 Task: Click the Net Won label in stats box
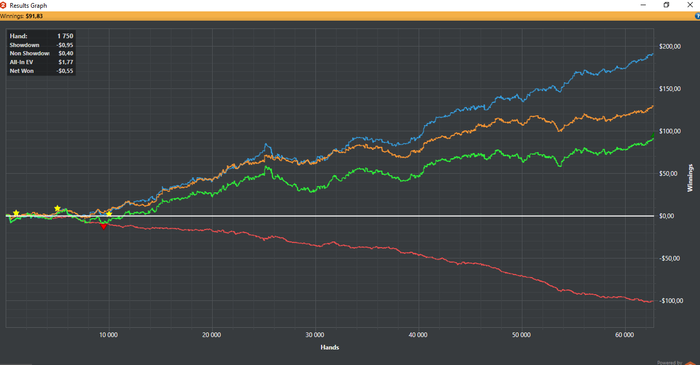21,71
